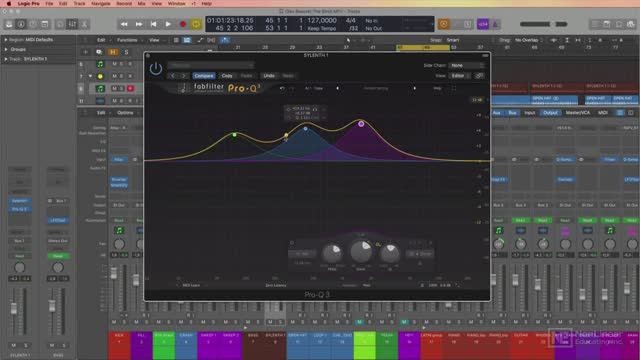
Task: Go to next plug-in preset arrow
Action: point(183,76)
